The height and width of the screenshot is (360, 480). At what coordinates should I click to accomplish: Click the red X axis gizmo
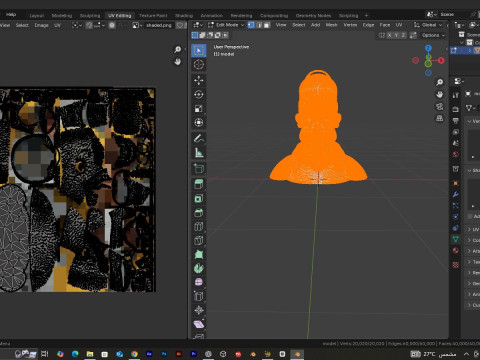pyautogui.click(x=441, y=60)
